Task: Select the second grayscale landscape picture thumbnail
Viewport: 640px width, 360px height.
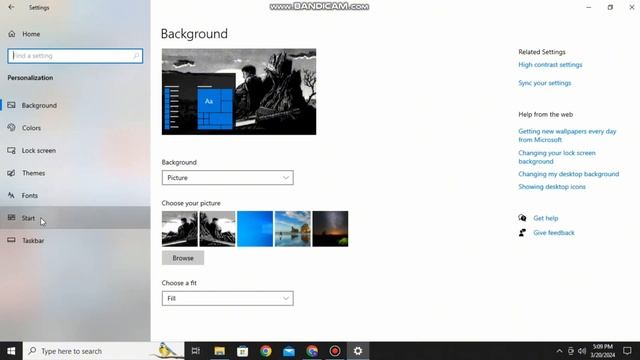Action: [217, 229]
